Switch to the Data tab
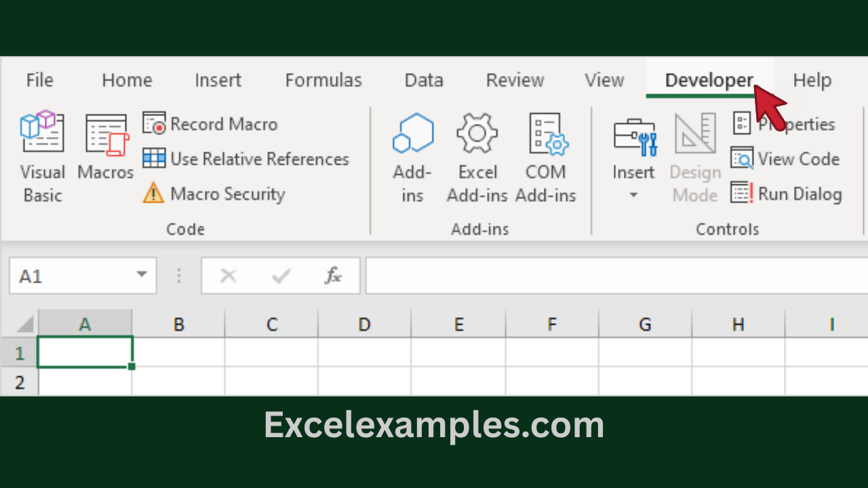868x488 pixels. [x=424, y=80]
